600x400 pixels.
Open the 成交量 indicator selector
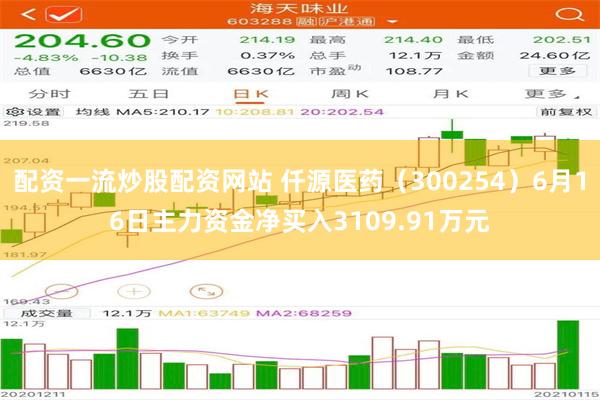[x=46, y=313]
